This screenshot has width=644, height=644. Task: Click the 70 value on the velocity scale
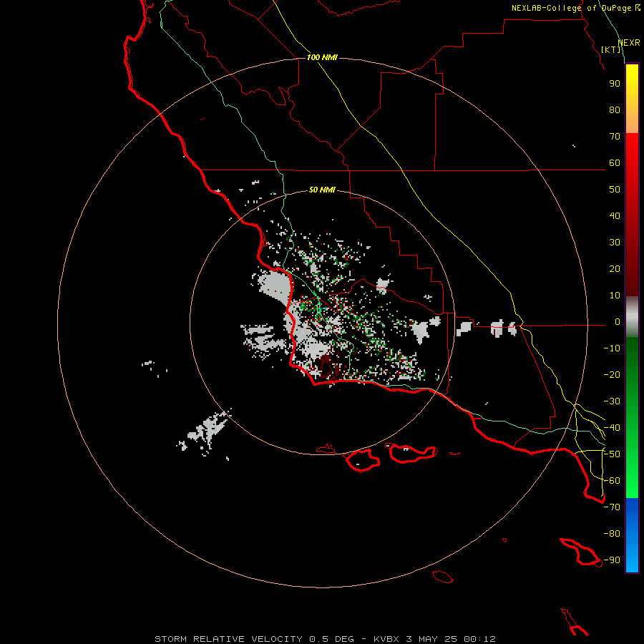pyautogui.click(x=615, y=137)
